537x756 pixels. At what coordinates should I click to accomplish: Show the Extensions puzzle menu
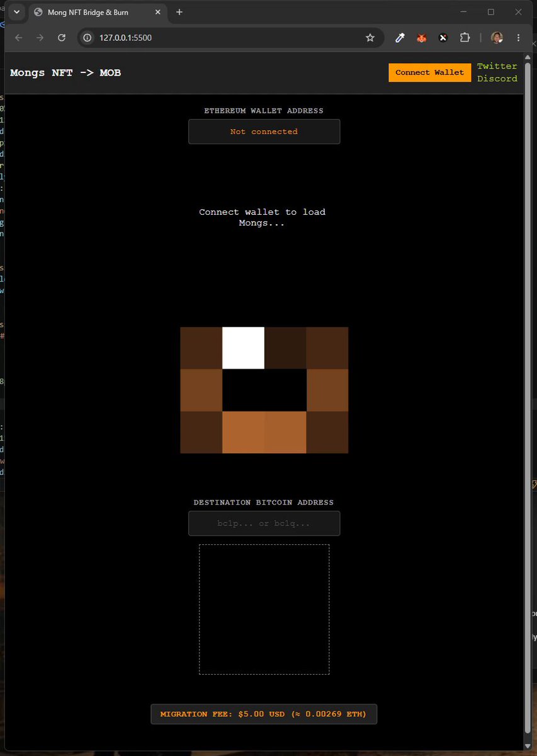(465, 38)
